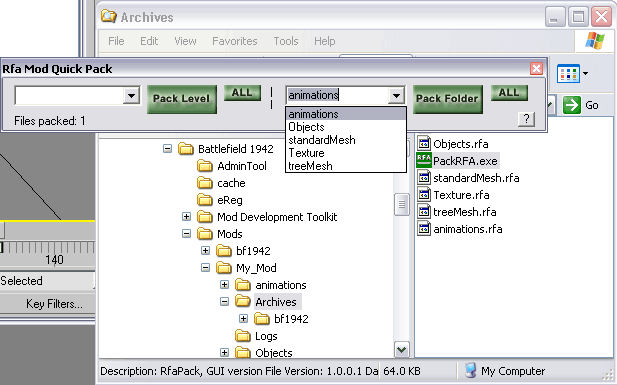Screen dimensions: 617x385
Task: Click the Mods folder icon
Action: point(205,234)
